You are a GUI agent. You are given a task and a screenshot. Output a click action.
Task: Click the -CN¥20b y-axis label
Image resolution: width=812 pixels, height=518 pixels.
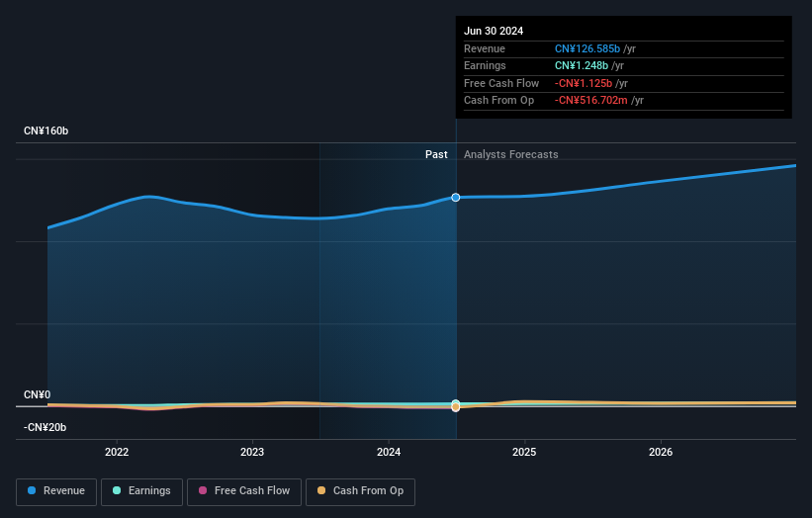coord(45,427)
